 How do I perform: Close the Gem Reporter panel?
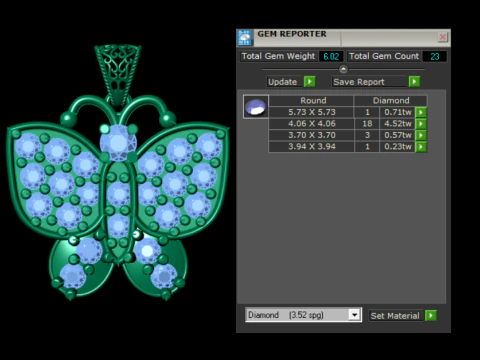click(443, 37)
